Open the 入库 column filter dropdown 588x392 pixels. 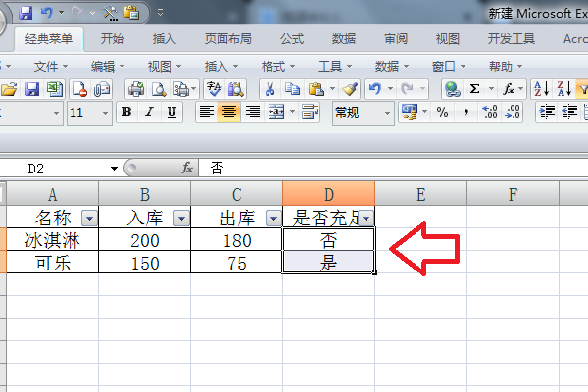[x=181, y=218]
